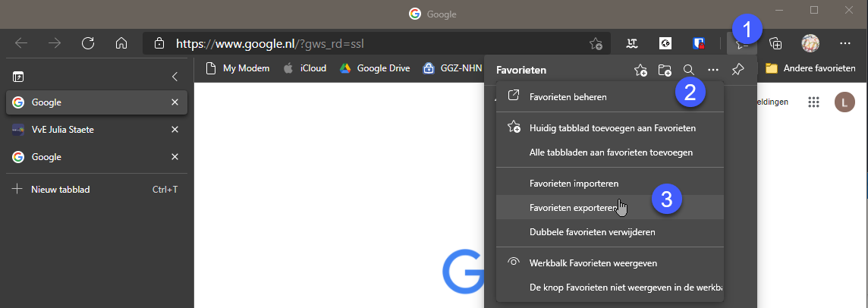Viewport: 868px width, 308px height.
Task: Reload the page with refresh icon
Action: coord(87,43)
